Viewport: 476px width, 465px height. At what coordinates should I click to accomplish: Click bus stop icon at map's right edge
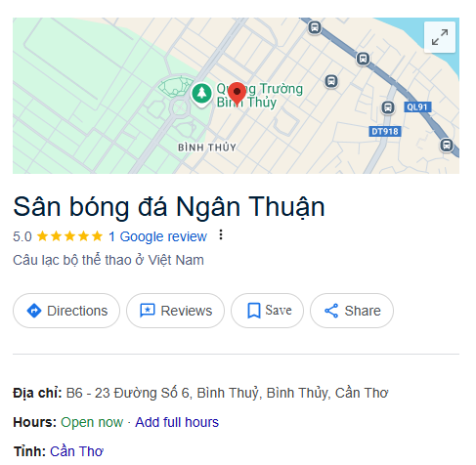(x=447, y=145)
